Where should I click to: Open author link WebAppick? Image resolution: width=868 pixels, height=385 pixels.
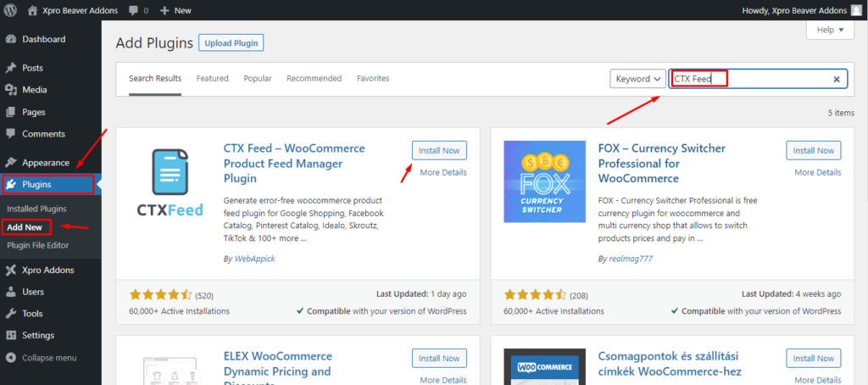pos(254,259)
